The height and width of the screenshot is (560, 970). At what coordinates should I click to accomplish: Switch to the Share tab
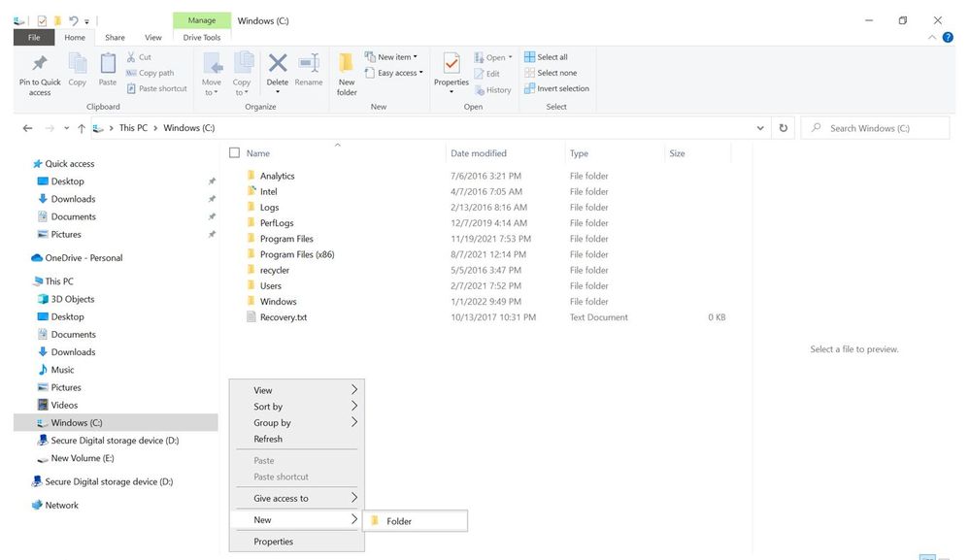coord(115,37)
